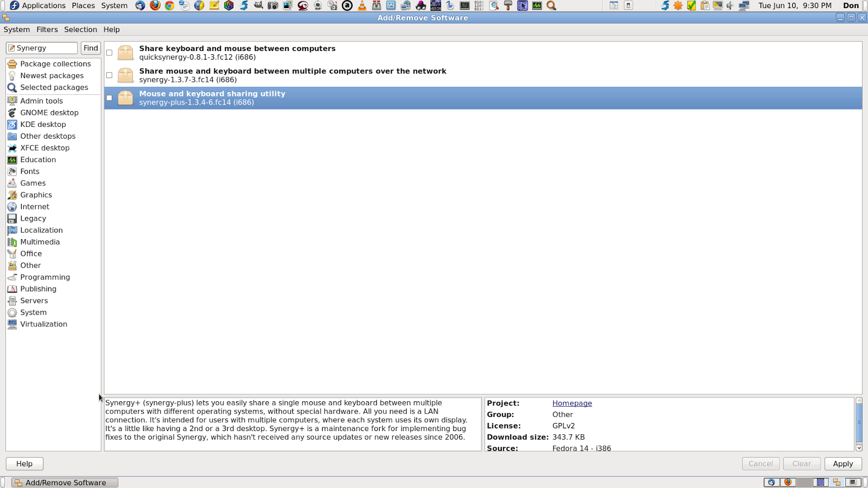Click the scrollbar down arrow in details pane
The width and height of the screenshot is (868, 488).
(x=859, y=448)
